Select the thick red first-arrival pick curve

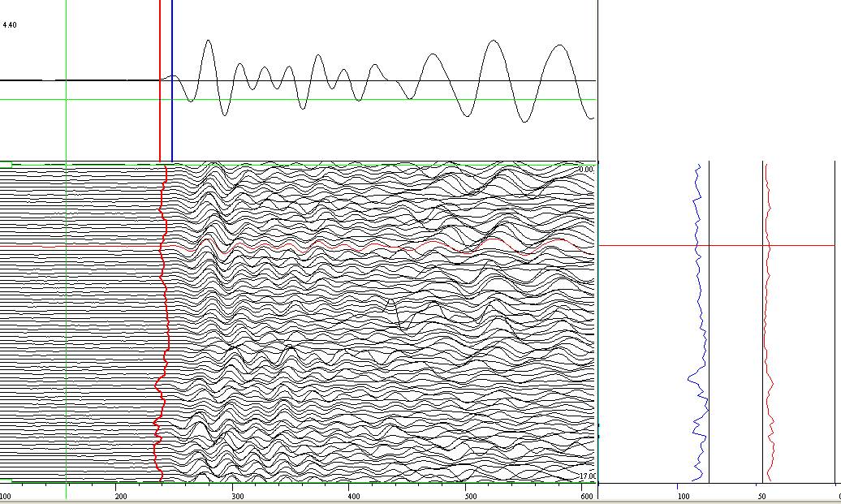click(x=166, y=325)
